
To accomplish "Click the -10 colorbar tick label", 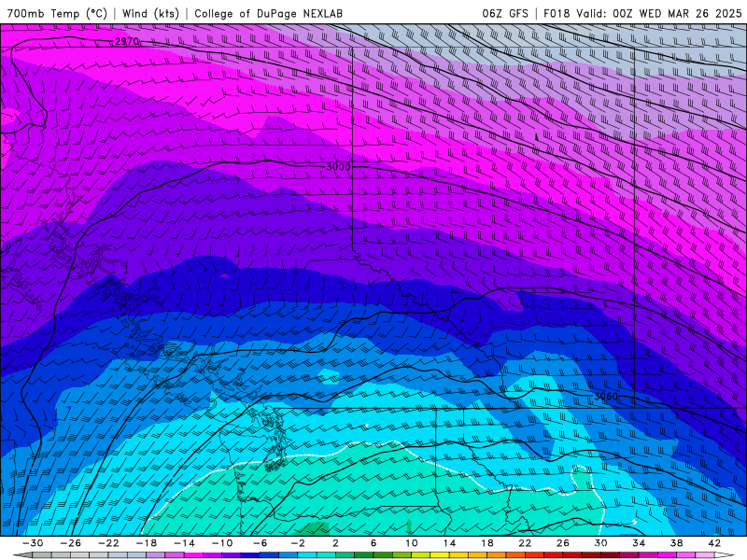I will coord(222,543).
